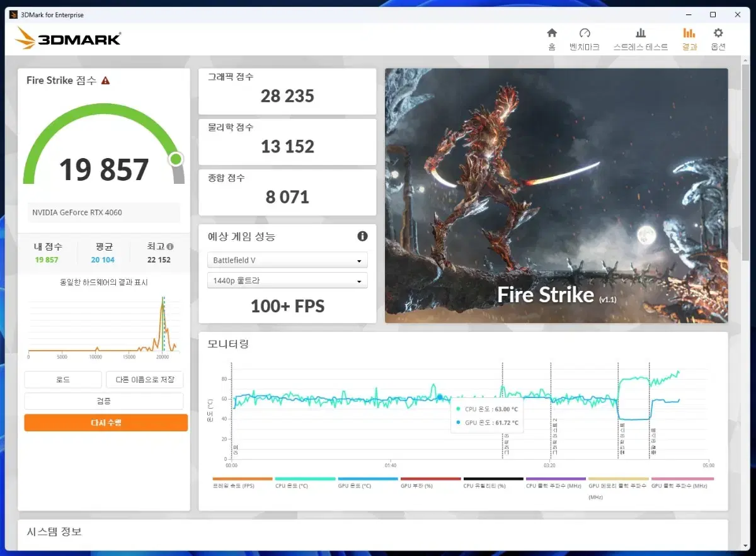
Task: Expand the 1440p 울트라 resolution dropdown
Action: (x=287, y=281)
